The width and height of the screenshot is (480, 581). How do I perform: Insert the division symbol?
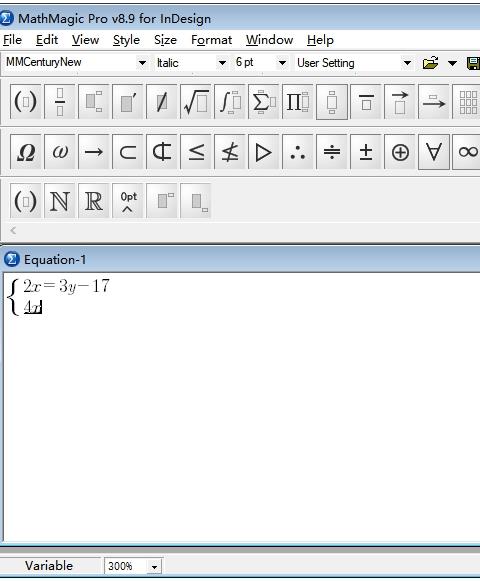click(332, 152)
